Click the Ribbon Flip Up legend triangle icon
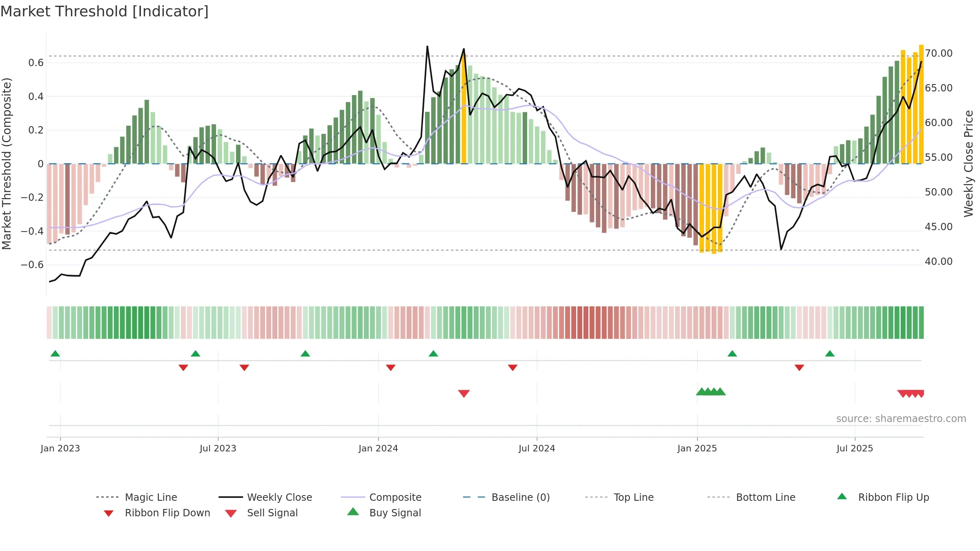The image size is (980, 551). (842, 496)
